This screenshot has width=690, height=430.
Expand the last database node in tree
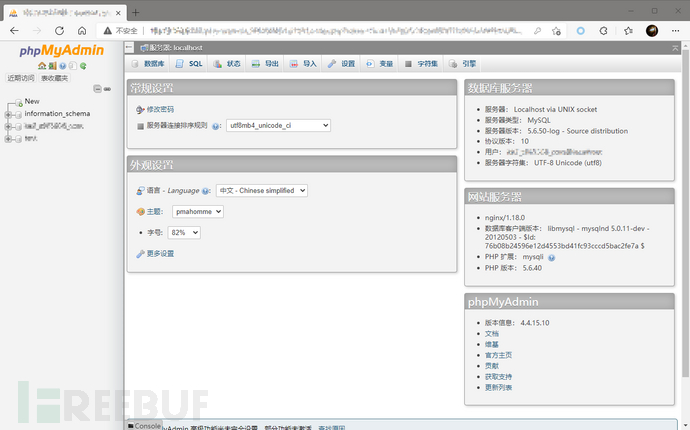pos(8,139)
